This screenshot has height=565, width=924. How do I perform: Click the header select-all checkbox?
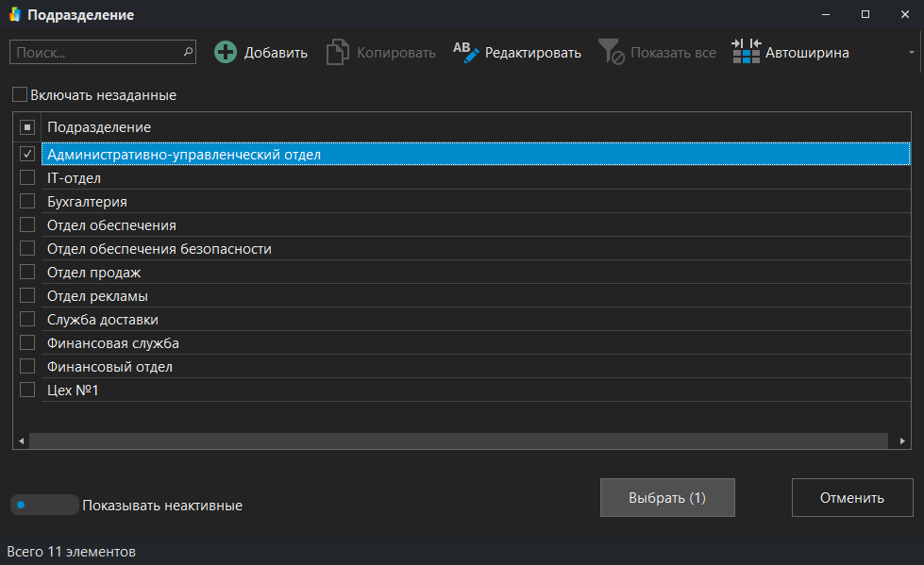27,126
